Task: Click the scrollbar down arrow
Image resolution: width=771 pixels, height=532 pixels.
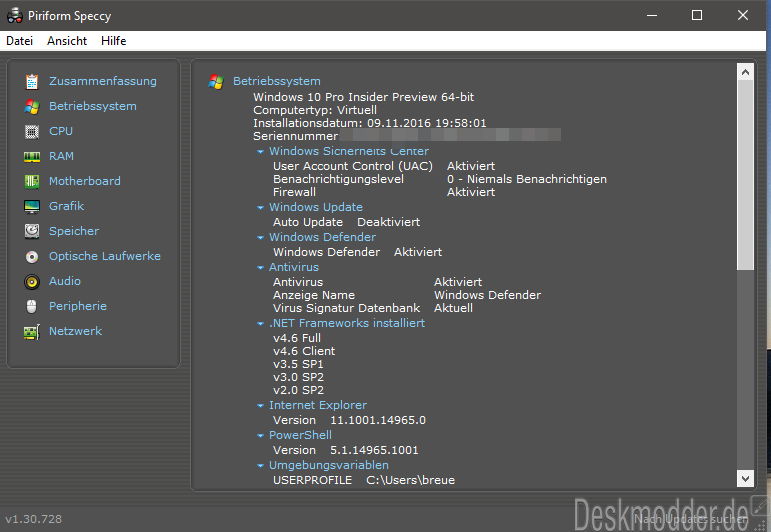Action: tap(745, 478)
